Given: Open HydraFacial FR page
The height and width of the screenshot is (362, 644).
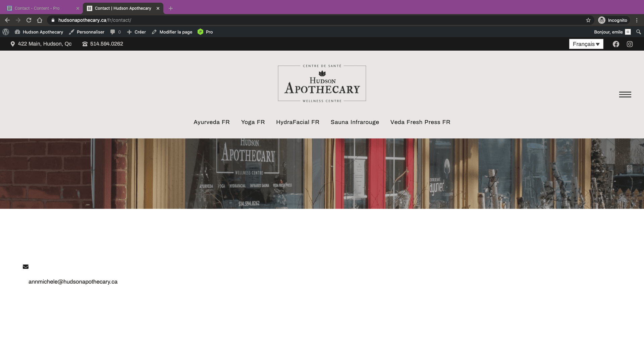Looking at the screenshot, I should click(x=298, y=122).
